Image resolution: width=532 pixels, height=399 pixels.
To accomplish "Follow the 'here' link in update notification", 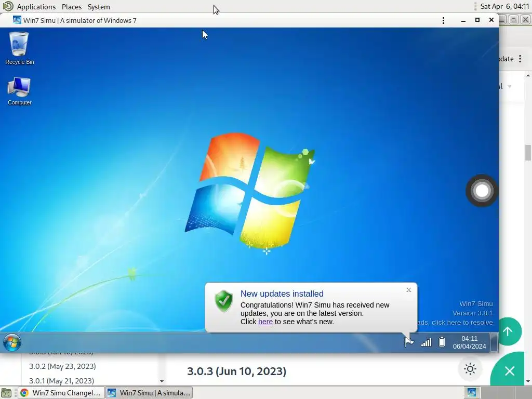I will tap(265, 322).
